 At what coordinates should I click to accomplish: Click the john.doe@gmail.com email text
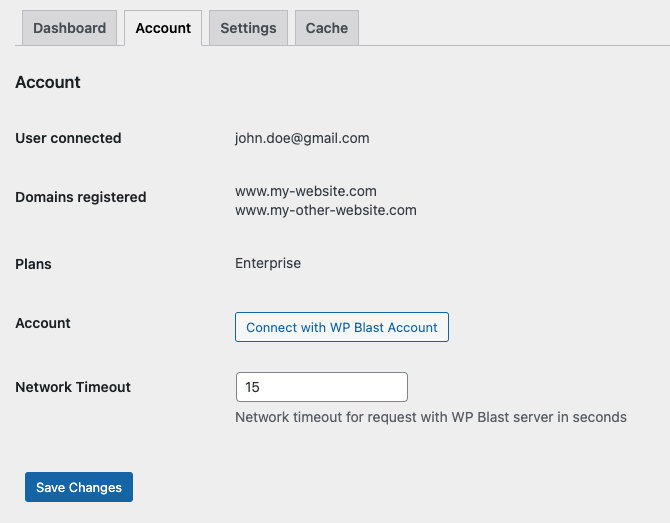pyautogui.click(x=302, y=138)
